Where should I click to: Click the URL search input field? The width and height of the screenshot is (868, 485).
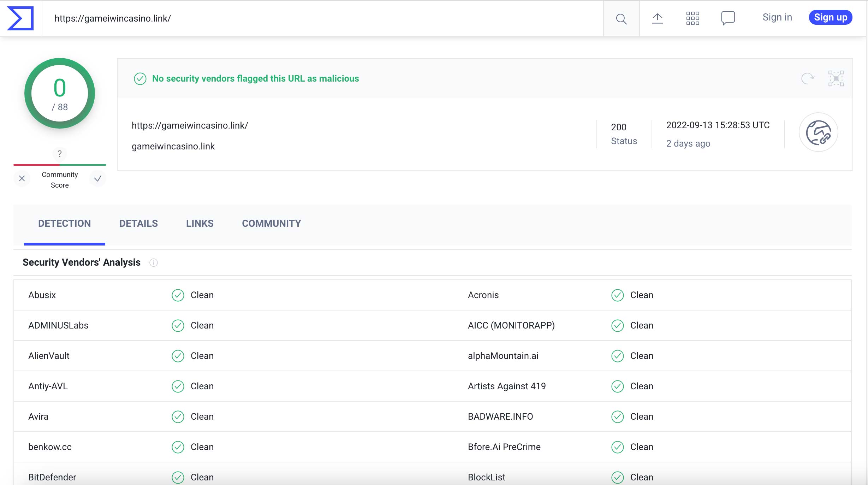(x=318, y=18)
